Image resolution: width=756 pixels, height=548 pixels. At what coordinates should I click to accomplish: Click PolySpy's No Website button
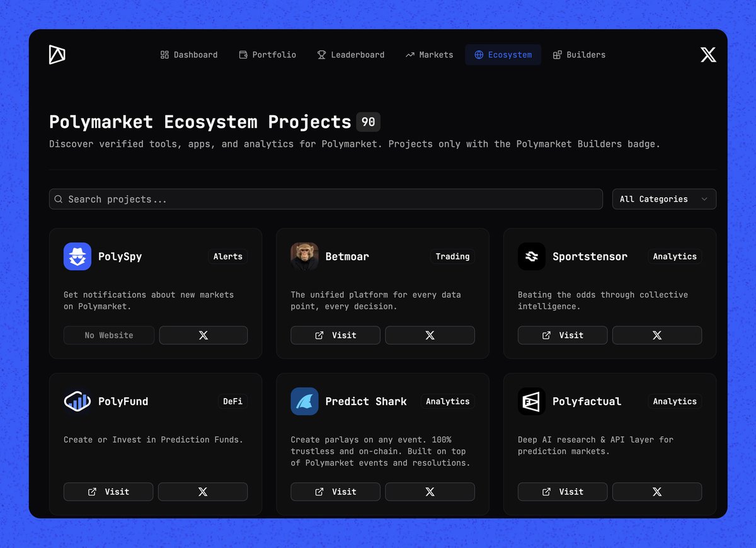point(109,335)
